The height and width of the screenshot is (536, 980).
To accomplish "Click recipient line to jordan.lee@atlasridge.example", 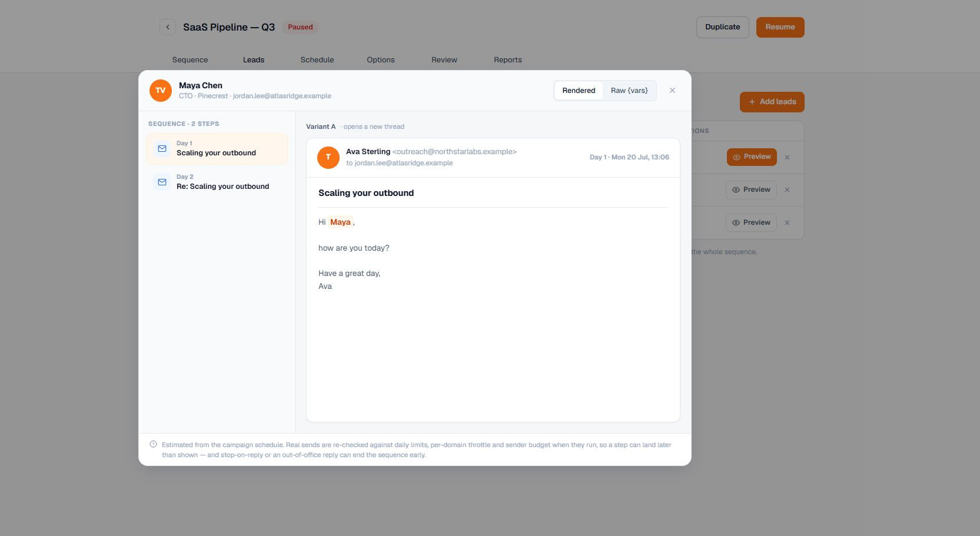I will pos(400,163).
